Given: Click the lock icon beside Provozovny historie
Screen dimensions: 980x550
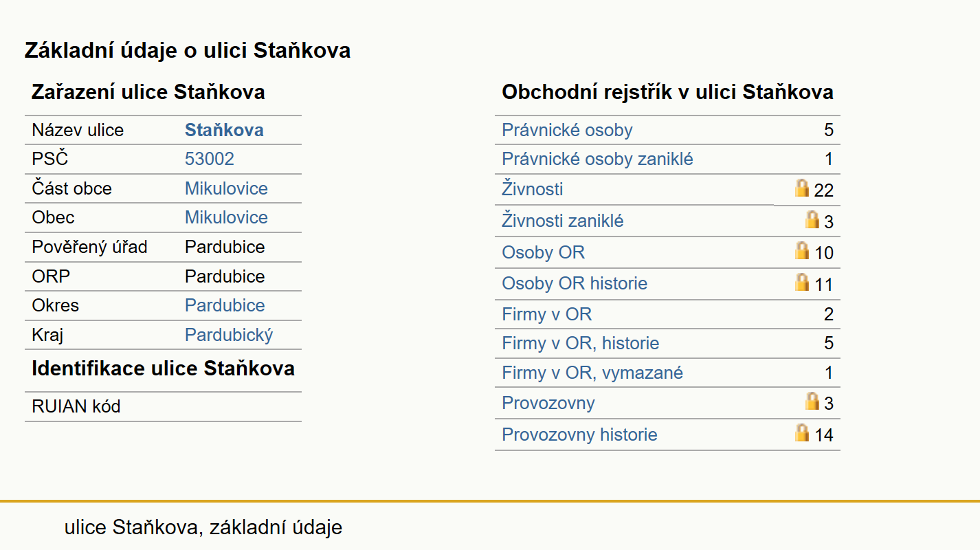Looking at the screenshot, I should (x=802, y=432).
